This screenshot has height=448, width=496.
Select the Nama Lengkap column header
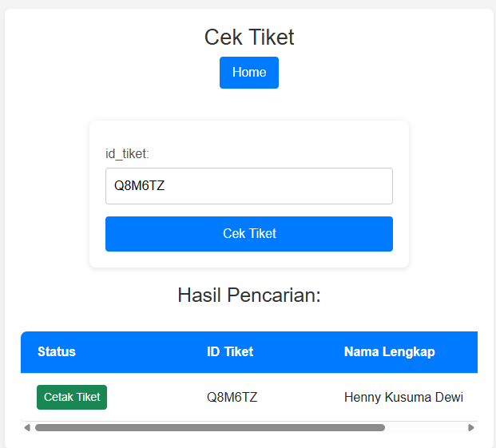coord(390,351)
